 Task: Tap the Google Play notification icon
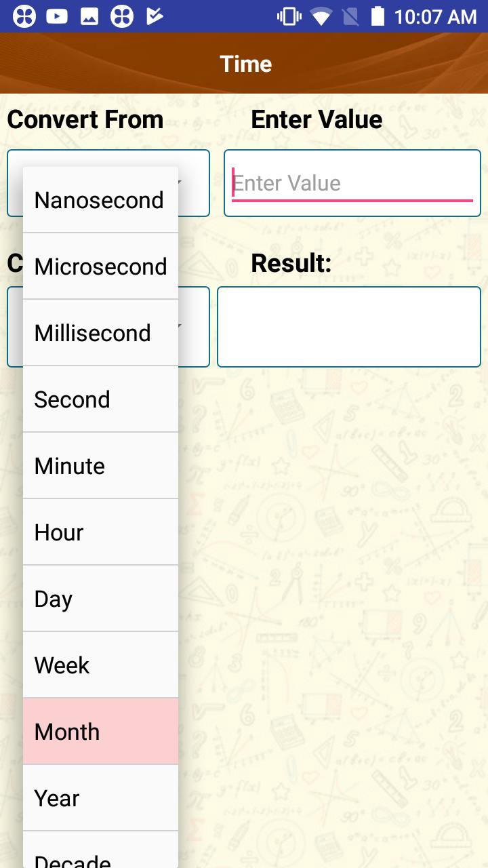tap(154, 15)
